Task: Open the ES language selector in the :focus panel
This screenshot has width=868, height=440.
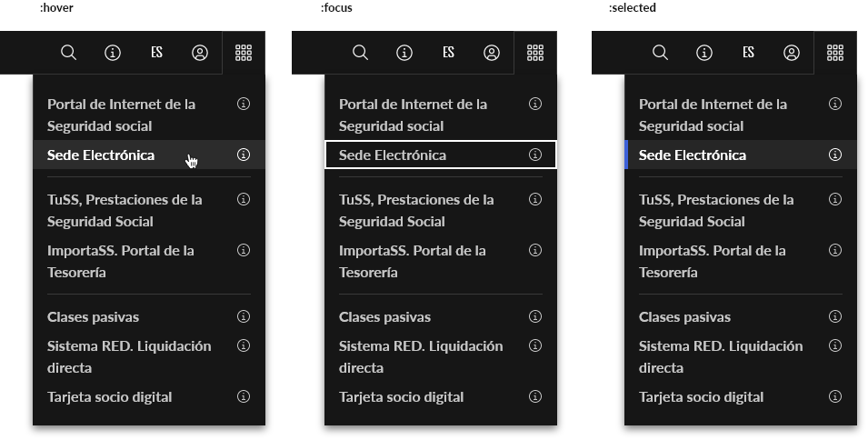Action: coord(448,53)
